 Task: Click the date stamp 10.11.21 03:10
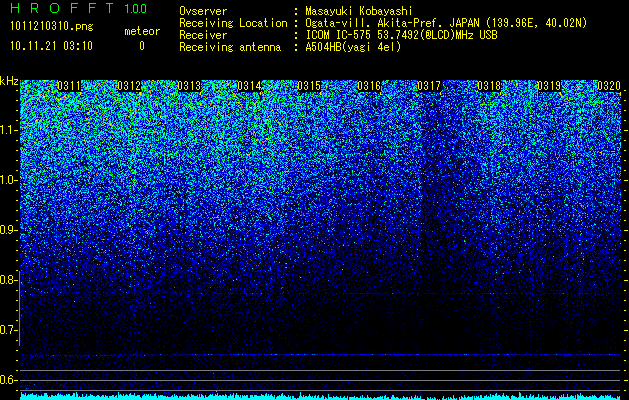52,46
